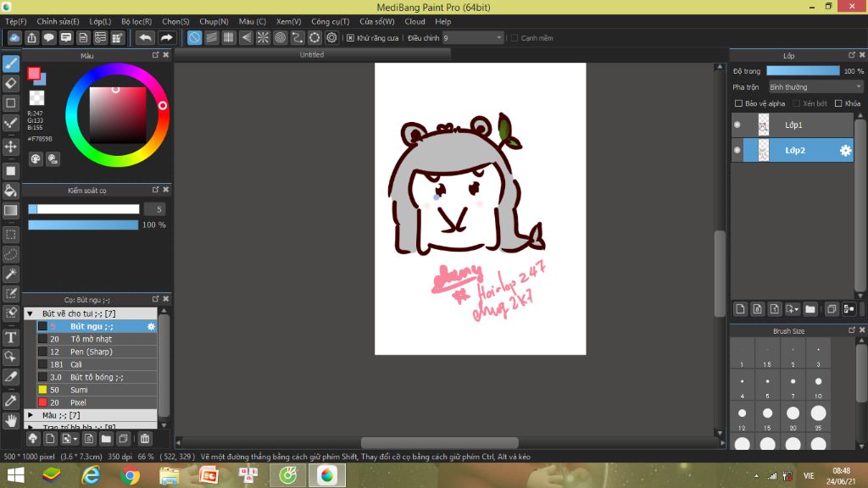Choose the Pixel brush

coord(97,402)
